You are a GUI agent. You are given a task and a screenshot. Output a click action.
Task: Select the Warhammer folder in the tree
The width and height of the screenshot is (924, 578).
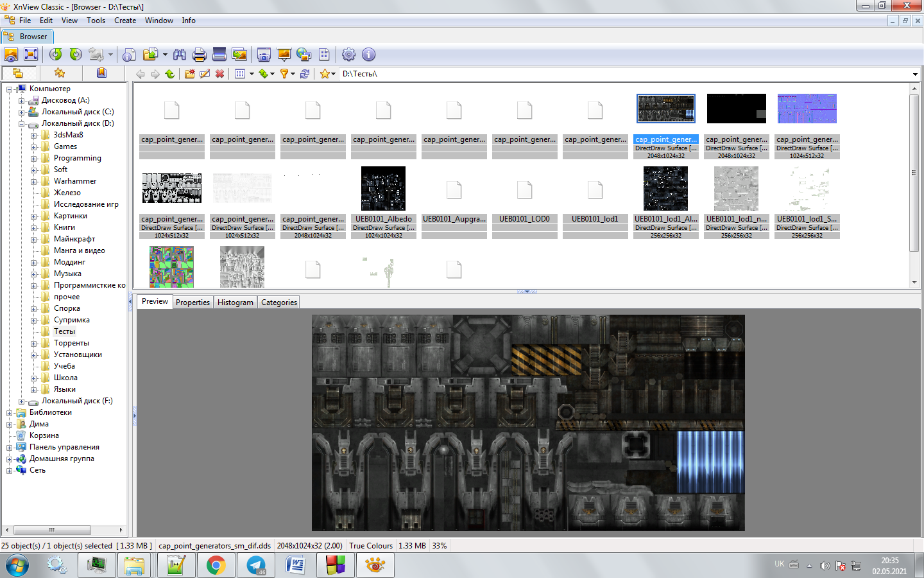[x=75, y=182]
